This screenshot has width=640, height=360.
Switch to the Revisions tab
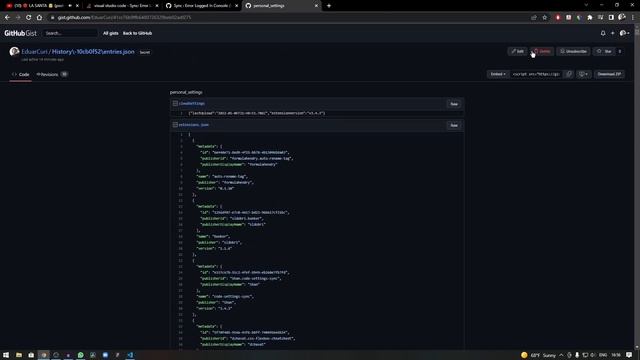[x=51, y=74]
